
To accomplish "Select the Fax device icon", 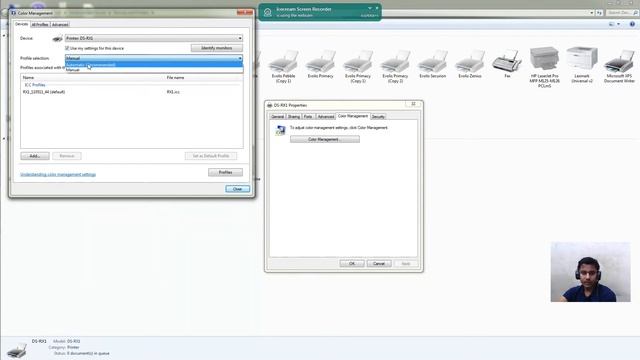I will [x=507, y=63].
